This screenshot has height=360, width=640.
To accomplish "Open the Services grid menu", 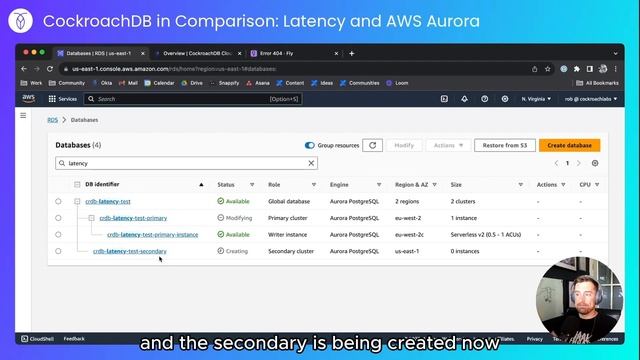I will [62, 99].
